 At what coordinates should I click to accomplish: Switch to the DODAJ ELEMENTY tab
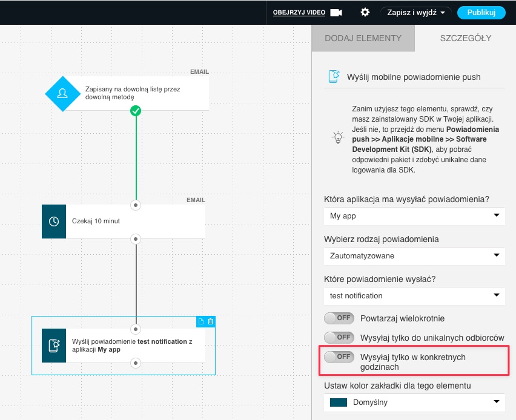(x=363, y=38)
